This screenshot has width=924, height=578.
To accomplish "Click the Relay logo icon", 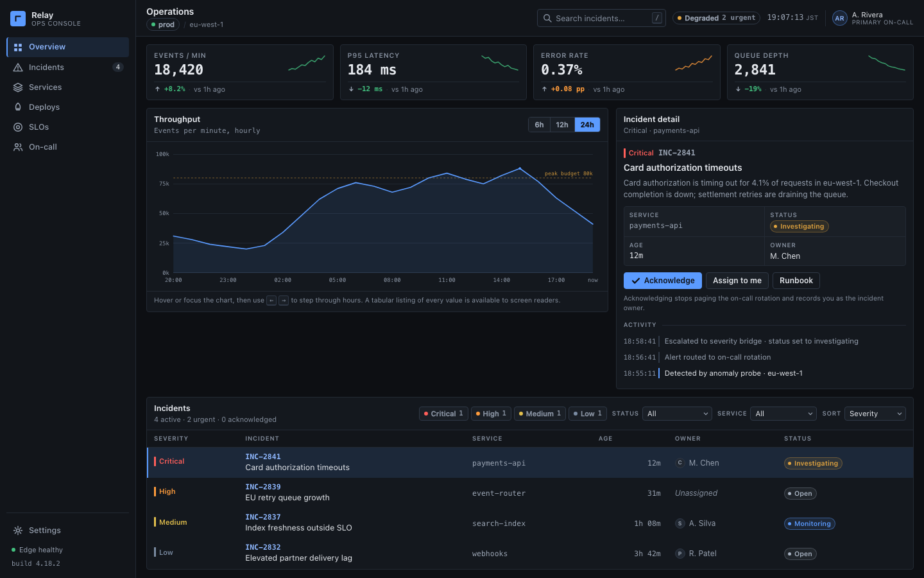I will [18, 19].
